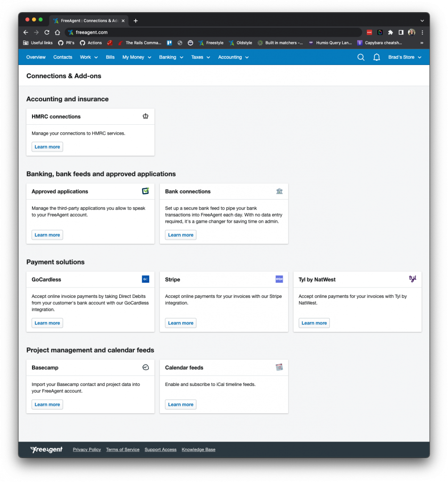The height and width of the screenshot is (482, 448).
Task: Open the Humio Query Lan... bookmark
Action: click(330, 43)
